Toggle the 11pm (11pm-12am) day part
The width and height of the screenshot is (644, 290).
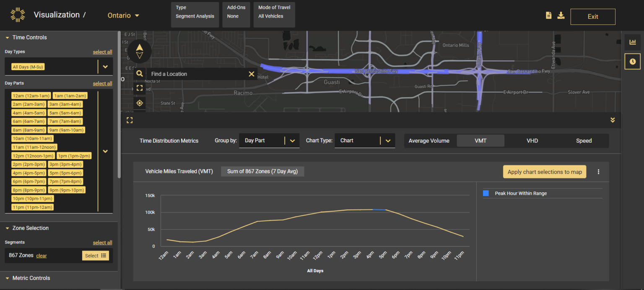coord(32,207)
